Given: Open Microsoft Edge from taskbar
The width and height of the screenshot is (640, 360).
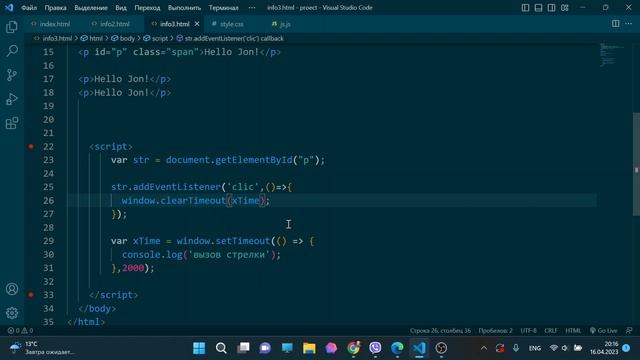Looking at the screenshot, I should 397,348.
